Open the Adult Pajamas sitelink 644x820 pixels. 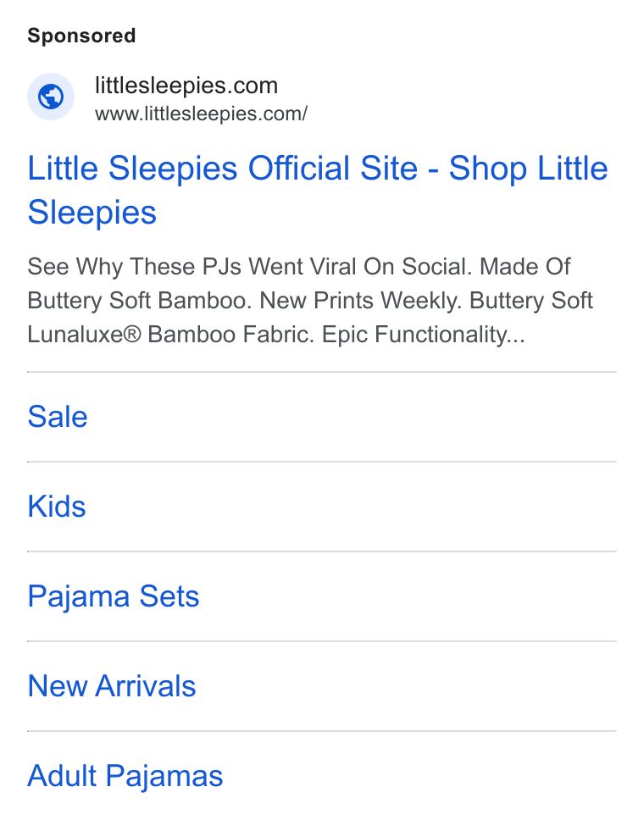(x=125, y=776)
